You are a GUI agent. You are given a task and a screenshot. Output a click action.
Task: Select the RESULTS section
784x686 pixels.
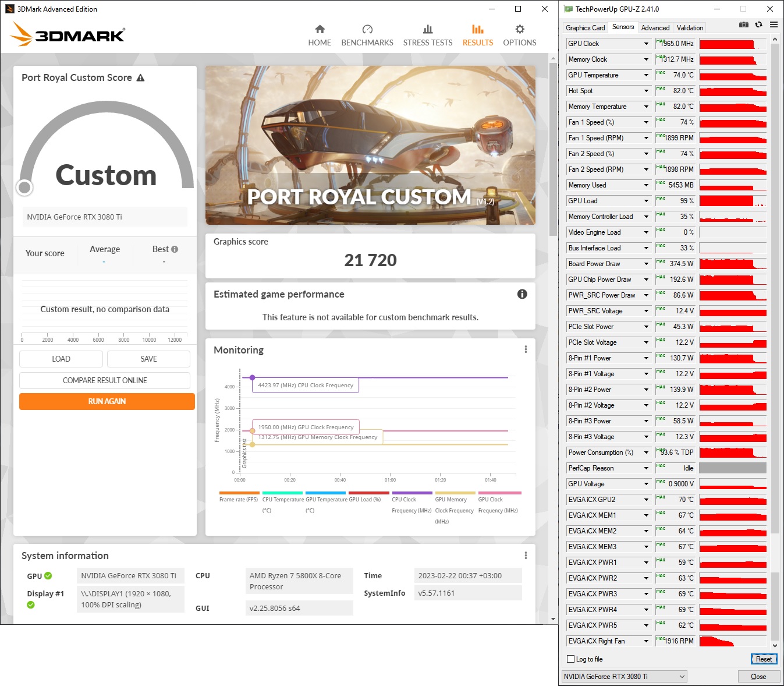(x=478, y=36)
